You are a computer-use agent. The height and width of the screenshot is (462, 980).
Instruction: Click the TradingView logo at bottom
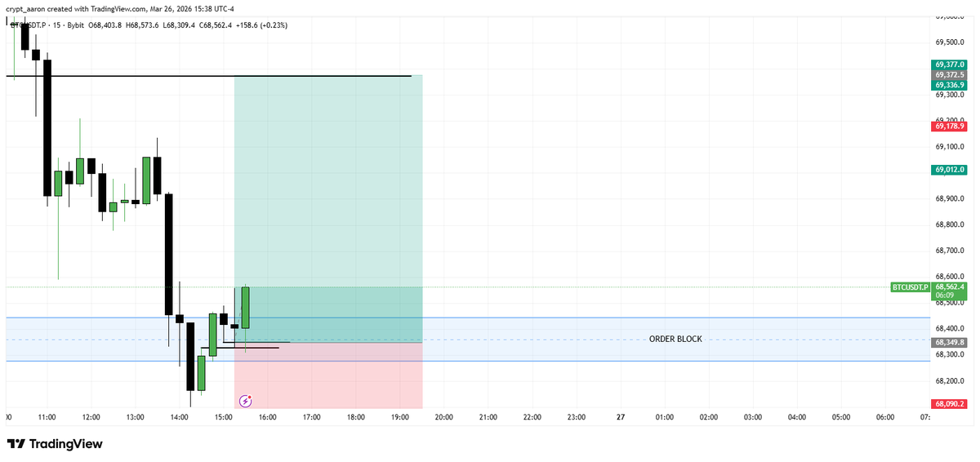55,444
